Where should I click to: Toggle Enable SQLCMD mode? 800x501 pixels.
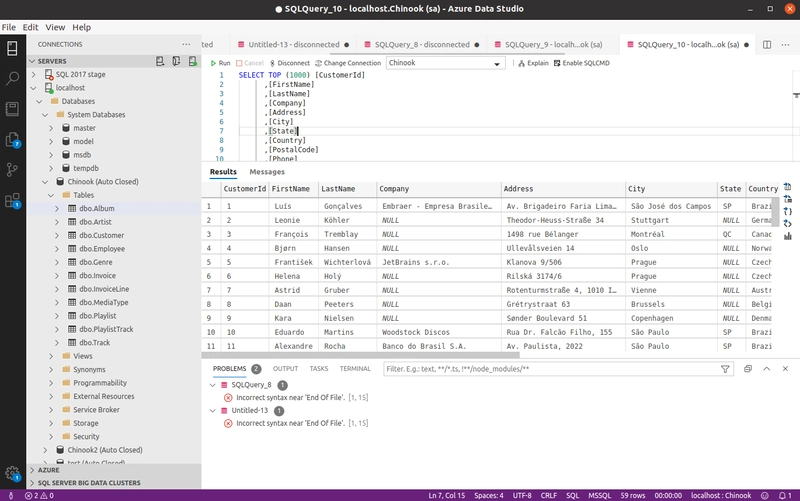click(582, 63)
